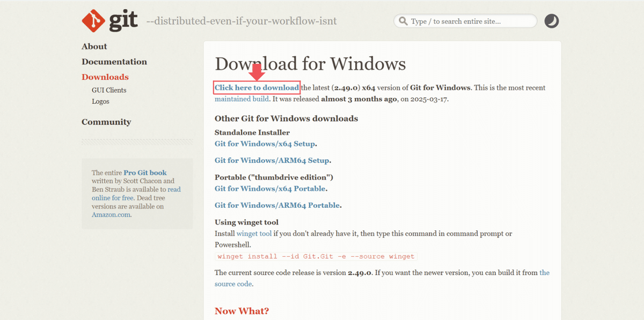Open the Community section

click(106, 122)
